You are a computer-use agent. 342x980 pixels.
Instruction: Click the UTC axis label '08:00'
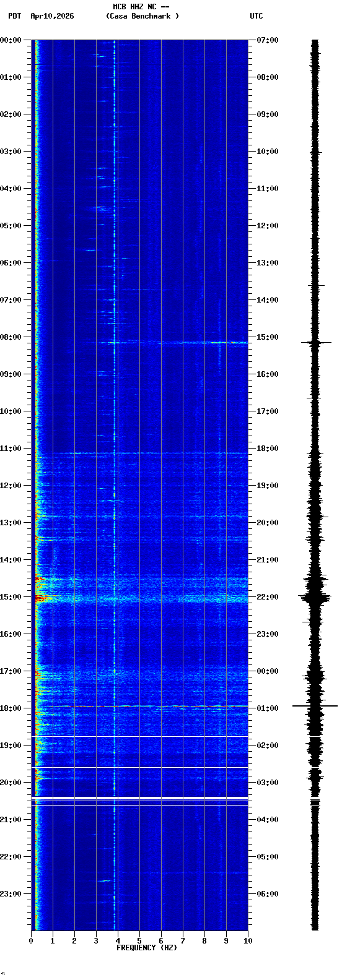point(268,77)
